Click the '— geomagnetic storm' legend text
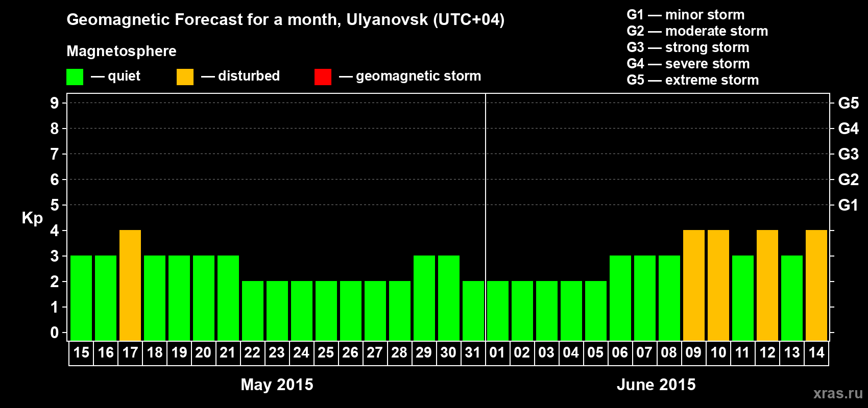The height and width of the screenshot is (408, 868). (410, 76)
